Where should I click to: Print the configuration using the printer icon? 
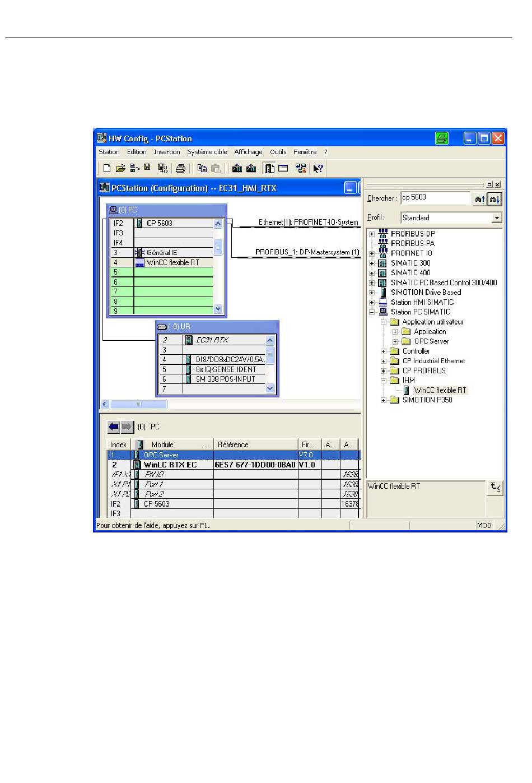click(180, 168)
